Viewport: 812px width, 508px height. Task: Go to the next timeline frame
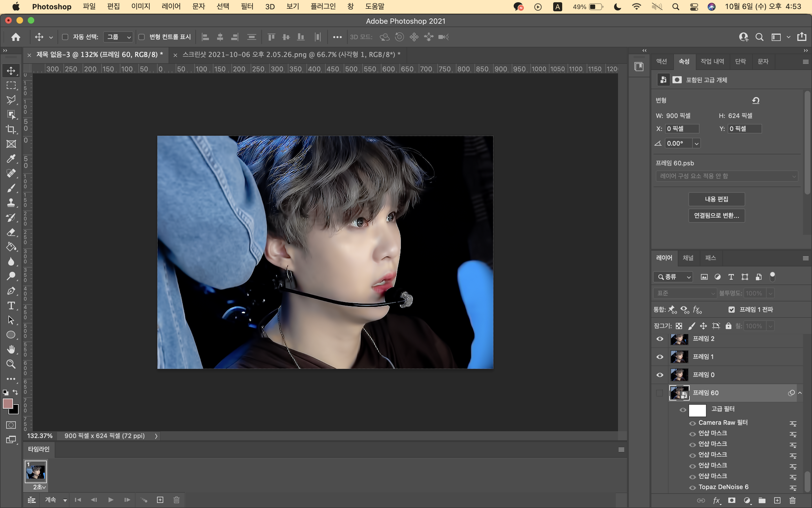click(127, 500)
